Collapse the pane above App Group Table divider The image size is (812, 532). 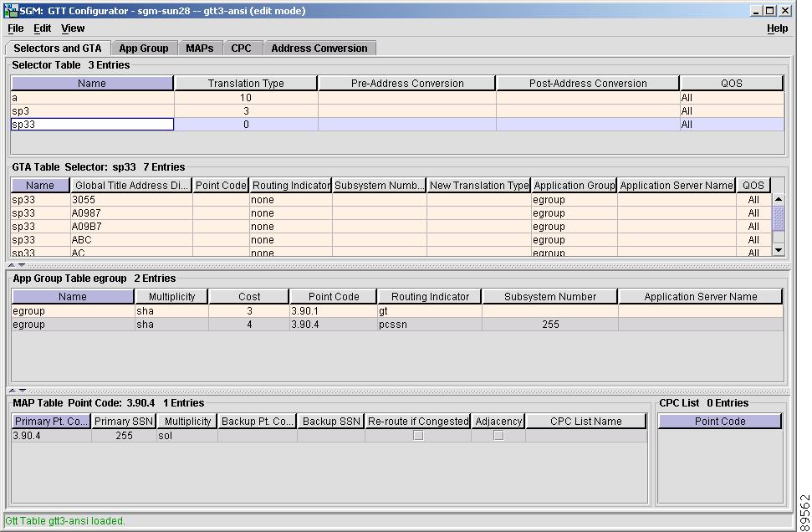point(13,266)
